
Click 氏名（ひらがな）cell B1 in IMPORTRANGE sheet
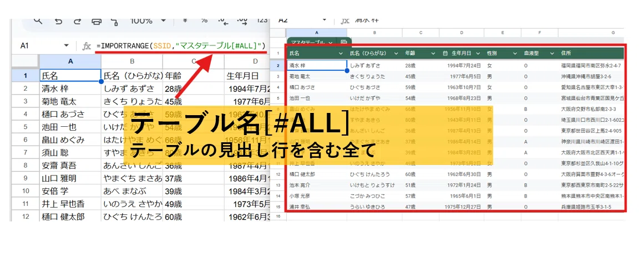(x=132, y=75)
